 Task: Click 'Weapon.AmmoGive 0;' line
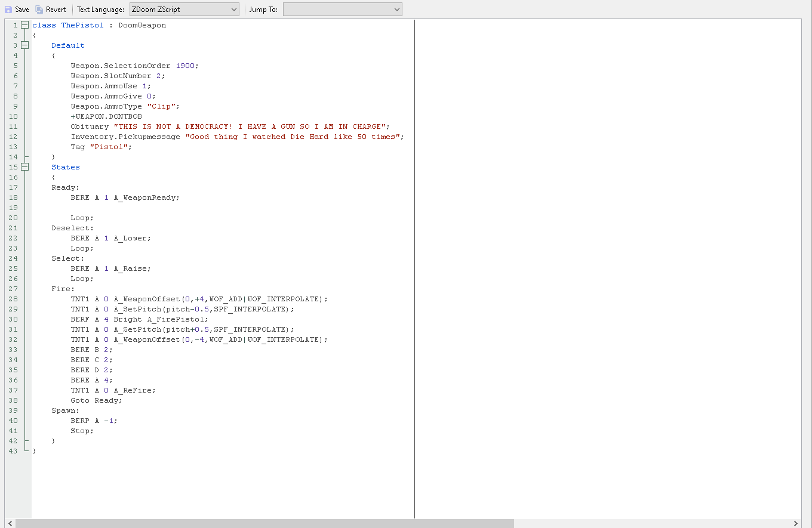113,96
